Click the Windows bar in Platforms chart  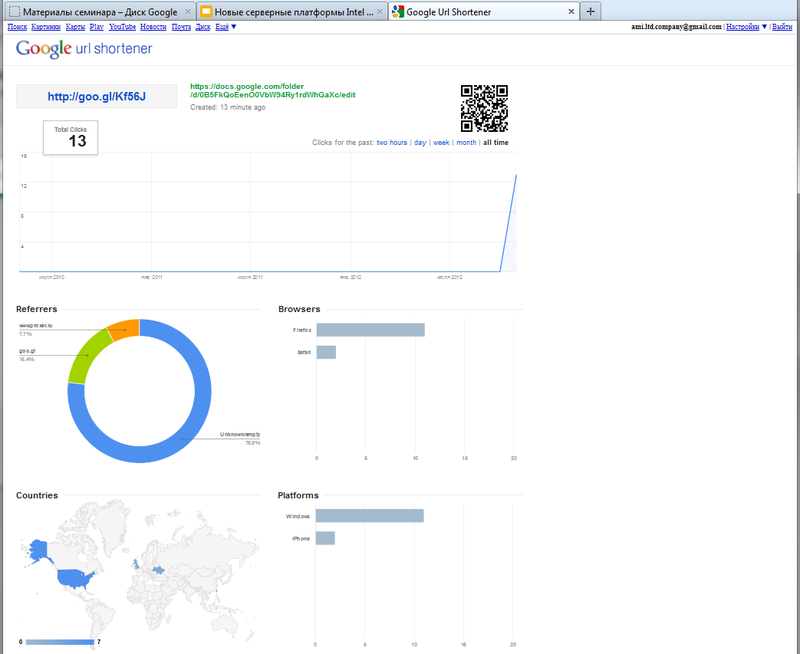pyautogui.click(x=369, y=516)
